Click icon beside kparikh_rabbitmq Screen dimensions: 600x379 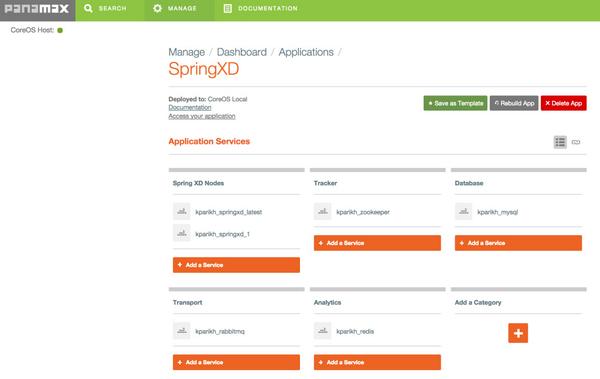click(182, 331)
